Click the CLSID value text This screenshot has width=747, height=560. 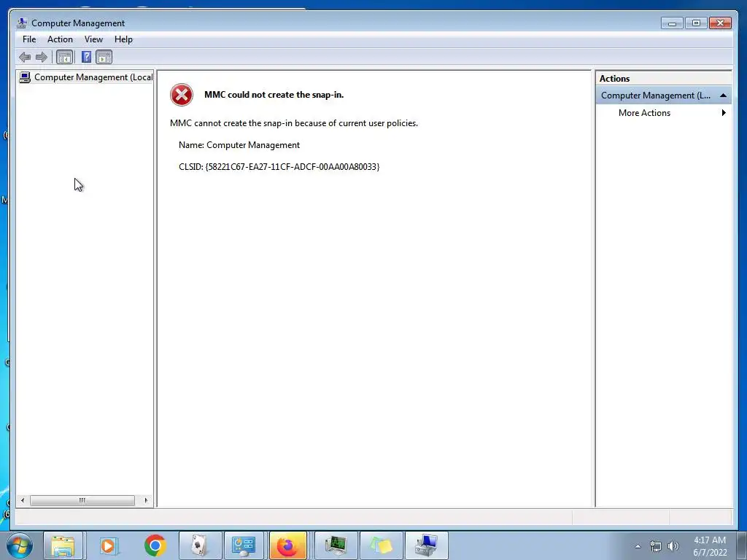[x=292, y=167]
